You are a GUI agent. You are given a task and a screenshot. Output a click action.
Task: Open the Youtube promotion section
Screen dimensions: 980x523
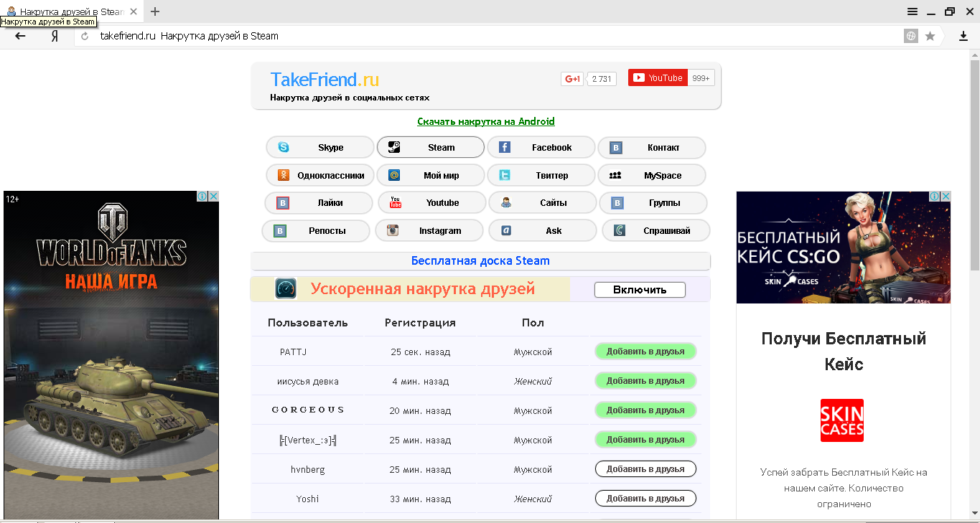pyautogui.click(x=432, y=202)
